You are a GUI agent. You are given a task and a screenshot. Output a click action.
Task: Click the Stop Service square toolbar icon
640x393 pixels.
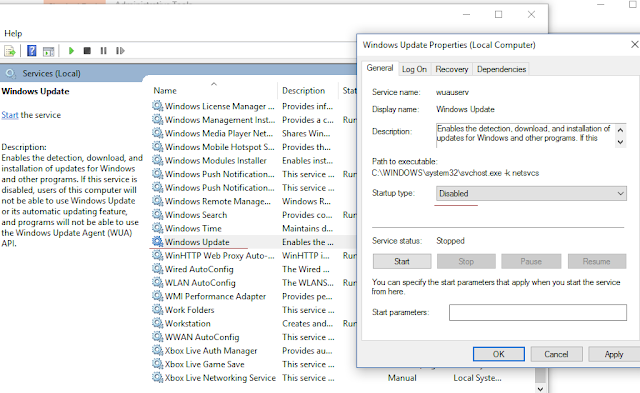[87, 51]
